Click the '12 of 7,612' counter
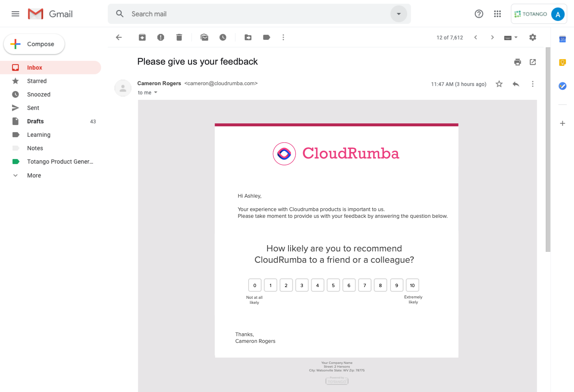The image size is (574, 392). (x=450, y=37)
